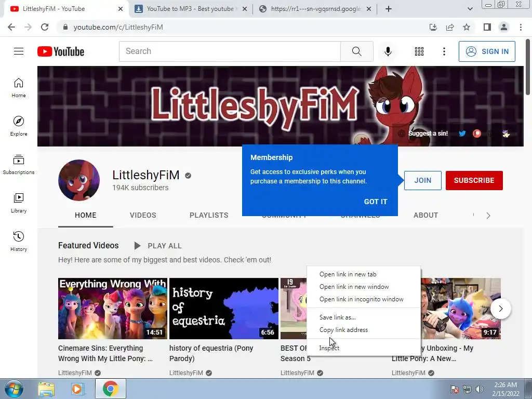Click the volume speaker tray icon
Viewport: 532px width, 399px height.
point(480,389)
